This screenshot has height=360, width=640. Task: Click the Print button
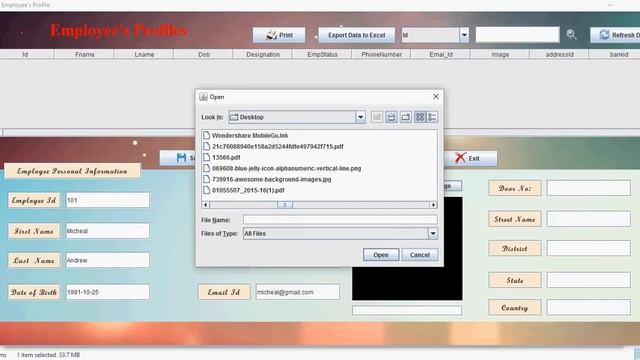[279, 35]
